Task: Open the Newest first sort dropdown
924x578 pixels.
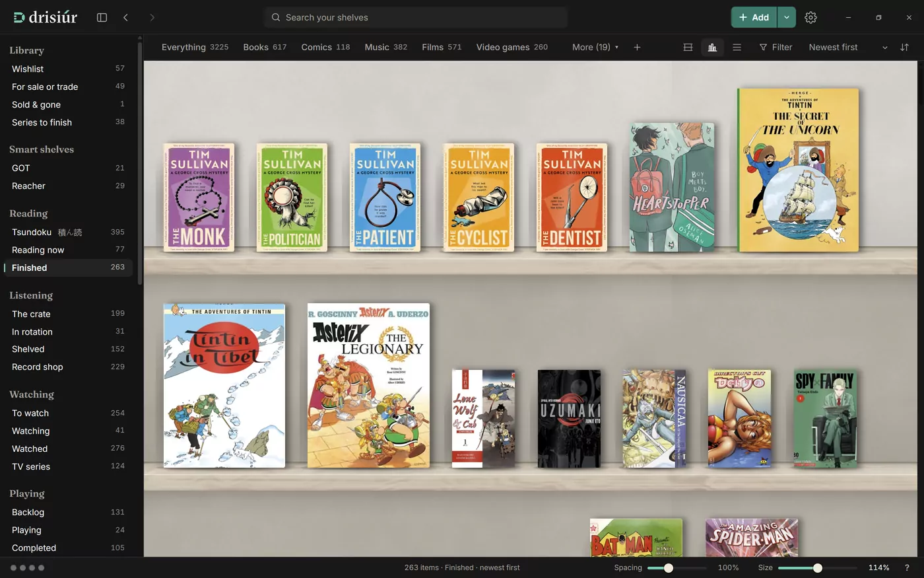Action: coord(848,47)
